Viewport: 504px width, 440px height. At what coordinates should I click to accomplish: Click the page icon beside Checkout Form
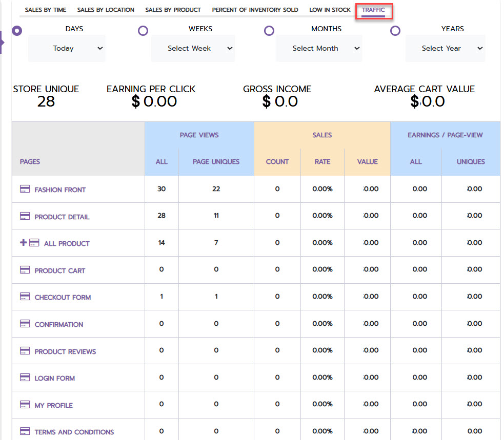click(25, 297)
